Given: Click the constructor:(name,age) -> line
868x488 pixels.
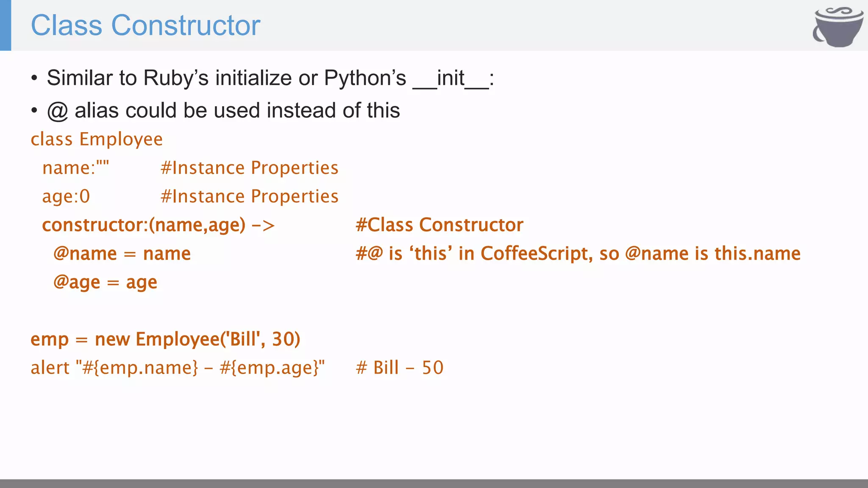Looking at the screenshot, I should (x=159, y=225).
